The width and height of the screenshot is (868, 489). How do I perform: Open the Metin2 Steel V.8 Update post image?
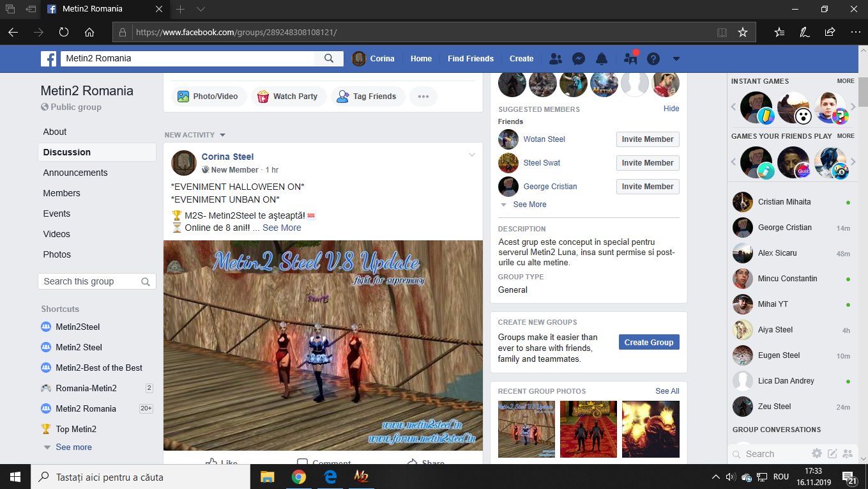click(x=323, y=346)
